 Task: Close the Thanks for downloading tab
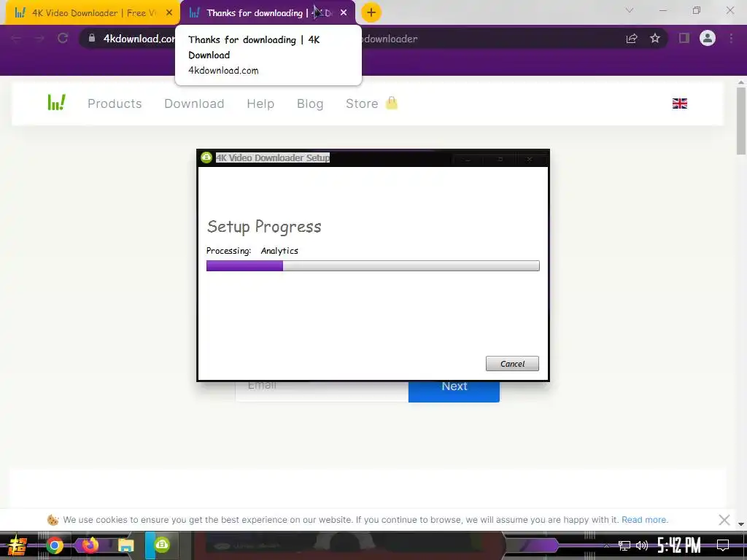pos(344,13)
